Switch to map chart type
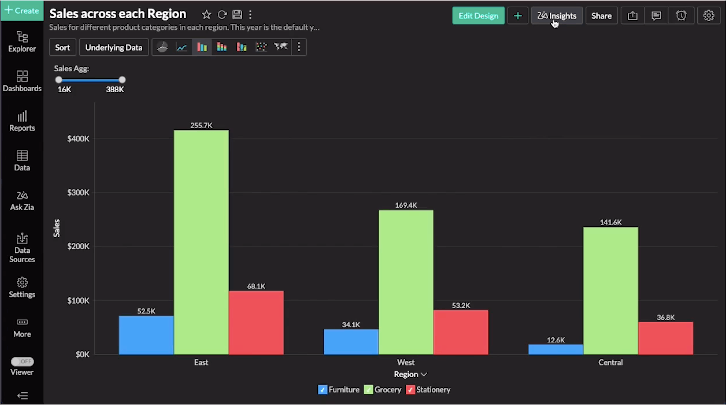The height and width of the screenshot is (405, 726). click(x=281, y=47)
